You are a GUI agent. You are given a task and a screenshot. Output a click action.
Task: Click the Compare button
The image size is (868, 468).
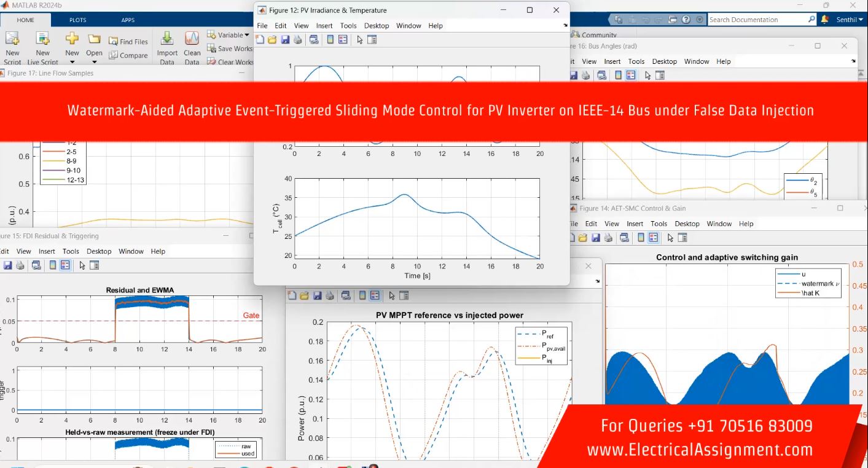[128, 55]
